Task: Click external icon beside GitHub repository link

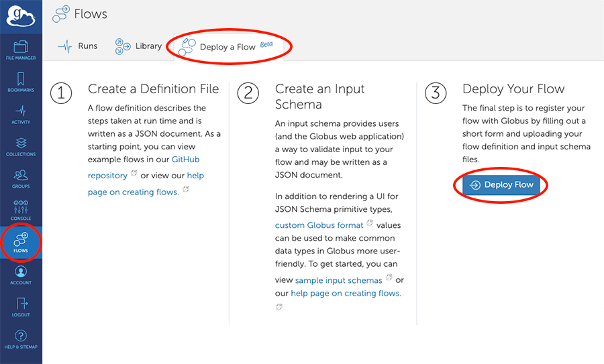Action: [x=134, y=173]
